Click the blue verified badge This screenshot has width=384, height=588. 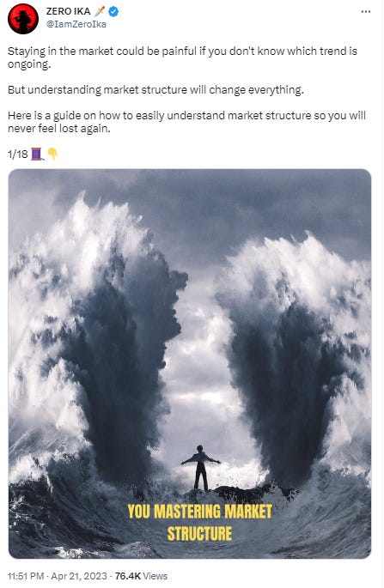click(x=113, y=12)
